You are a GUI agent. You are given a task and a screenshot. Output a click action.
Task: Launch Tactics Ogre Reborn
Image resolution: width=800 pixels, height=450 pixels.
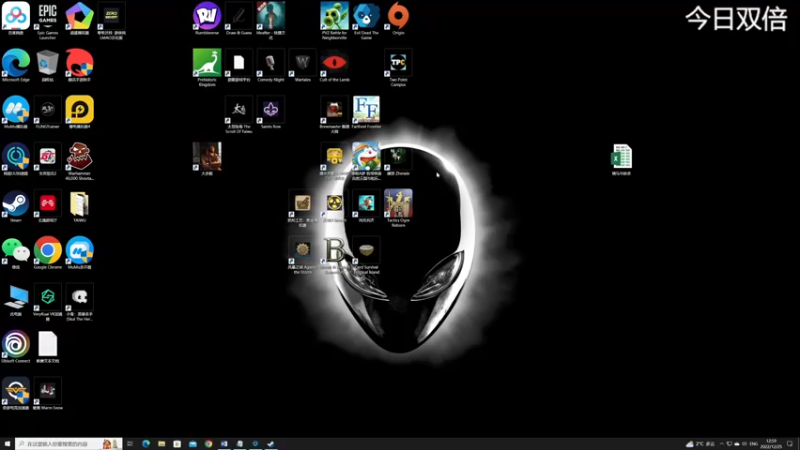point(398,208)
